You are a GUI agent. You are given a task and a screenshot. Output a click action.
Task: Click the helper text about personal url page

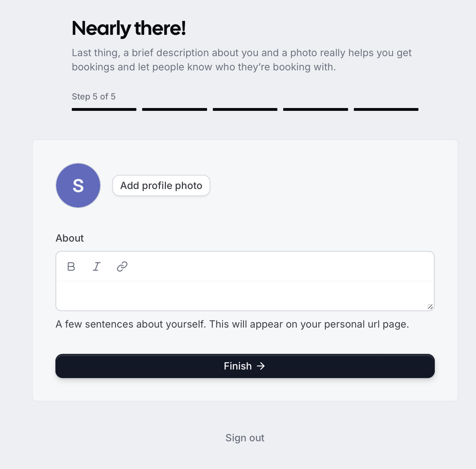(232, 324)
